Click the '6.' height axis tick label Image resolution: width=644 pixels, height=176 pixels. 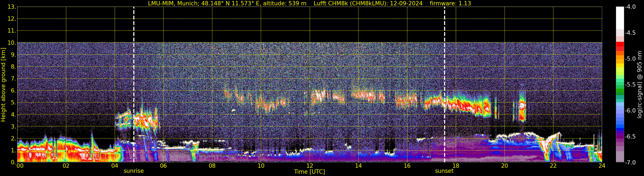click(13, 91)
